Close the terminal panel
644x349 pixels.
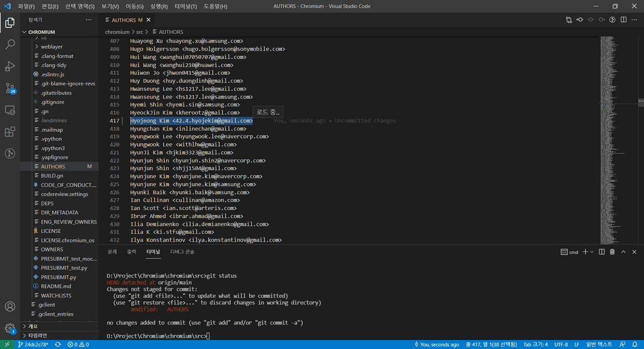(634, 251)
